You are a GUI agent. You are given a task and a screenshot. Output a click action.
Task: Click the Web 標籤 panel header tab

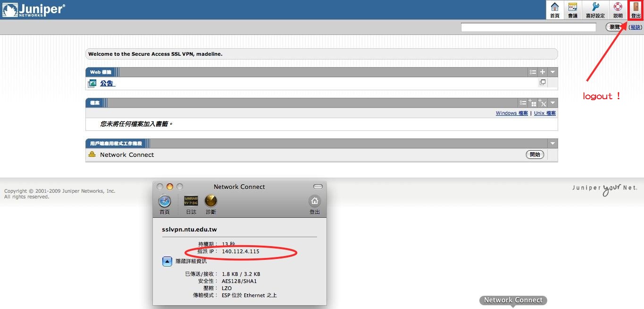[x=100, y=72]
